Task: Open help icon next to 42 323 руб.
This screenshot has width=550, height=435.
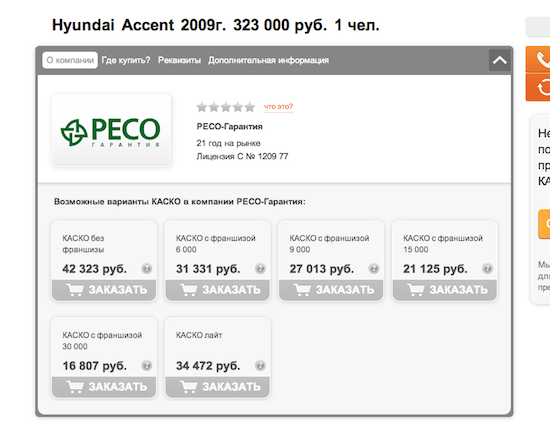Action: [x=147, y=269]
